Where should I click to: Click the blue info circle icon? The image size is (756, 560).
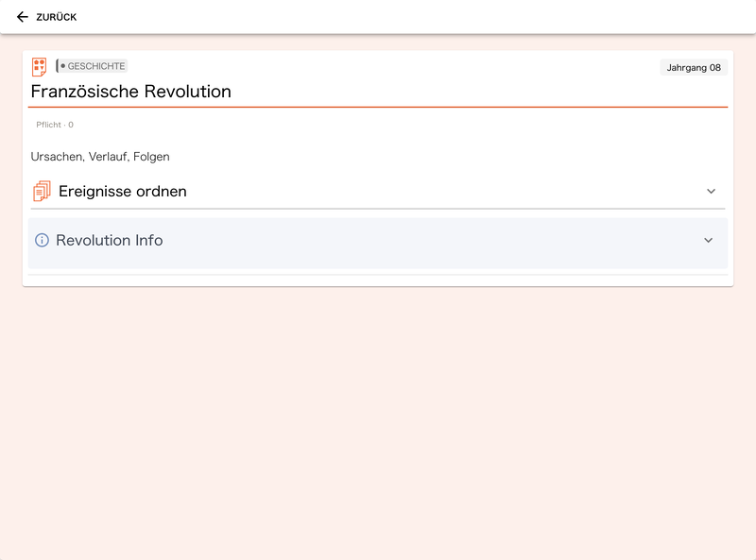(42, 240)
